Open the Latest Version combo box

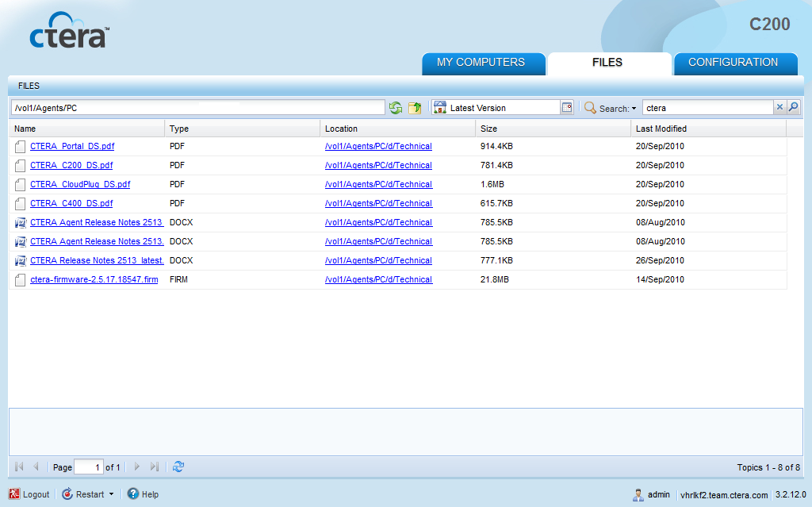coord(502,107)
